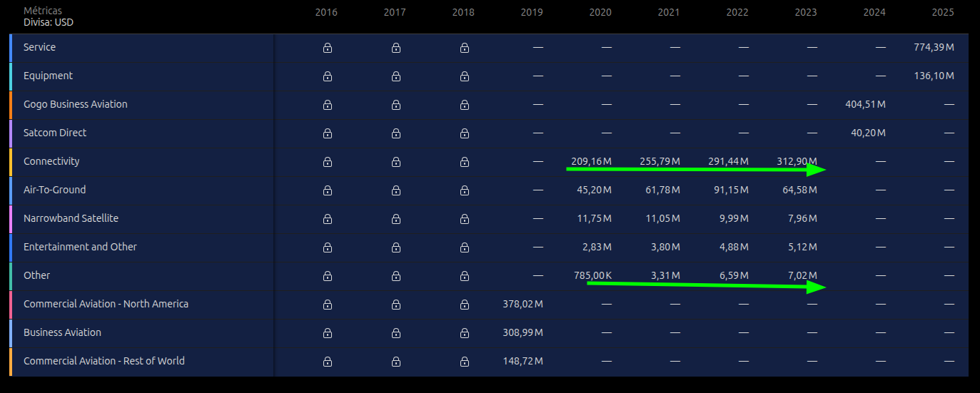This screenshot has width=980, height=393.
Task: Click the purple color bar beside Satcom Direct
Action: (11, 133)
